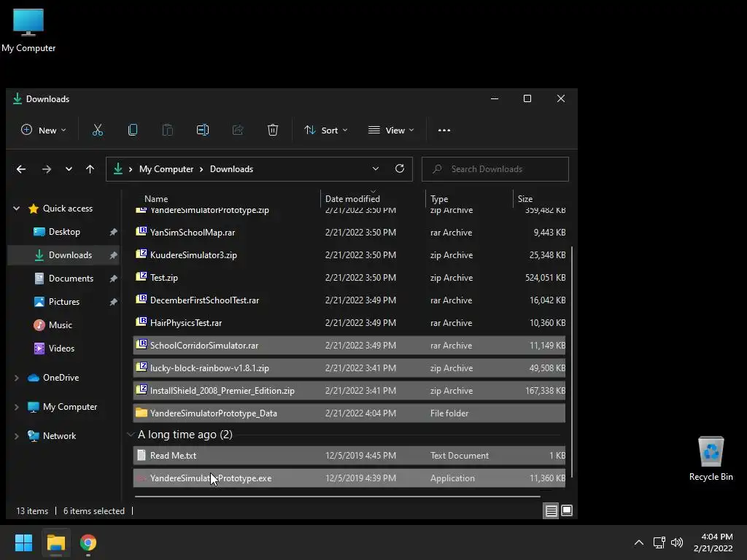Go back with the left arrow
This screenshot has width=747, height=560.
[21, 169]
